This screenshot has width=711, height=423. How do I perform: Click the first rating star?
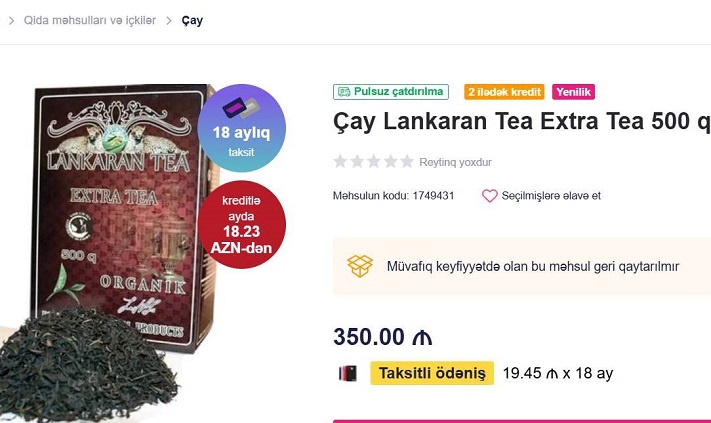pyautogui.click(x=340, y=161)
